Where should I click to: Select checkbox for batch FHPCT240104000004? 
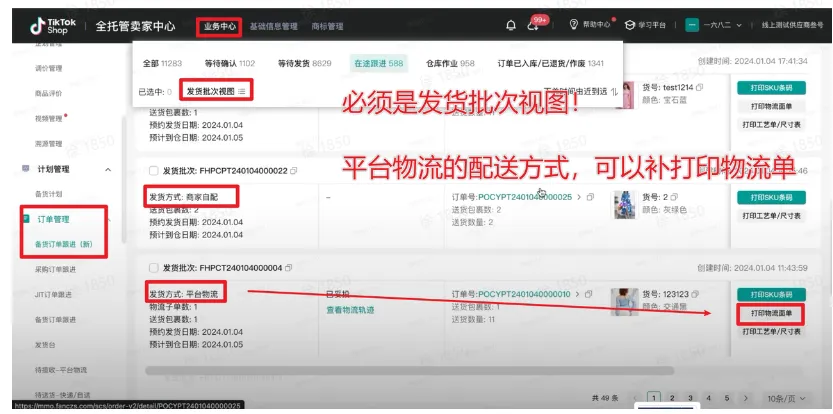tap(154, 268)
